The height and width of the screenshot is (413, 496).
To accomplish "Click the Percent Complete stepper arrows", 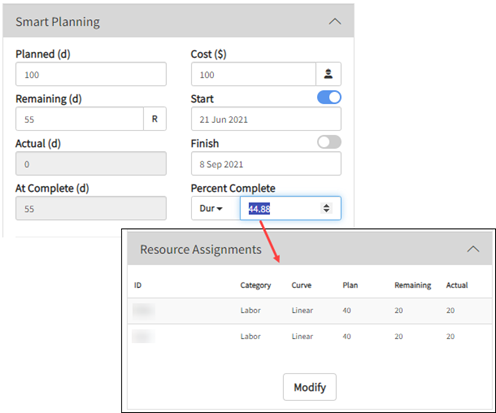I will [x=326, y=208].
